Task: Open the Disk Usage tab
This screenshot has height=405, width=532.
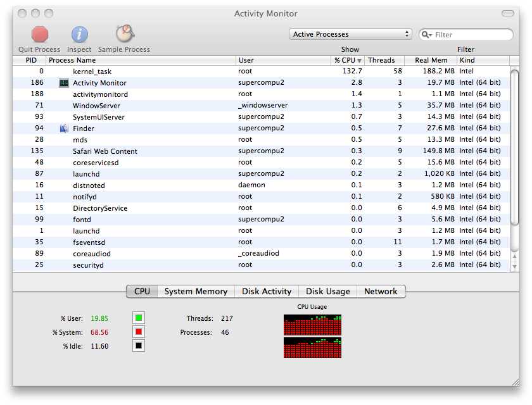Action: point(328,292)
